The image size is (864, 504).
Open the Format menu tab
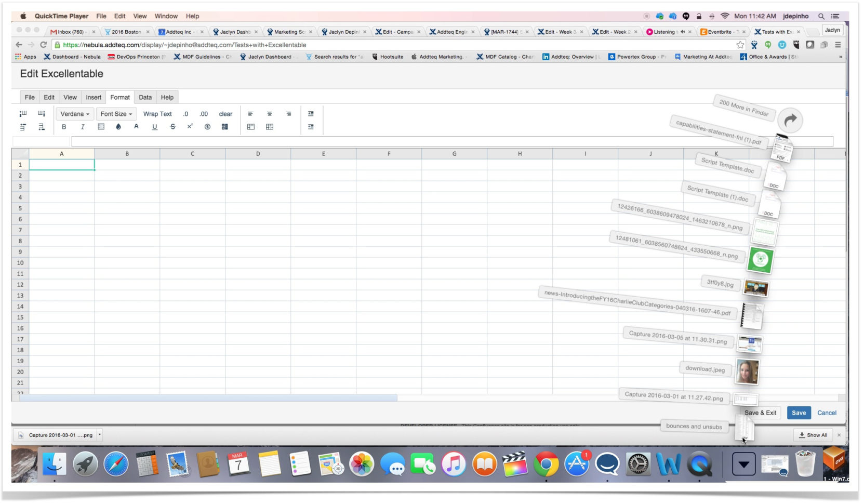coord(120,97)
